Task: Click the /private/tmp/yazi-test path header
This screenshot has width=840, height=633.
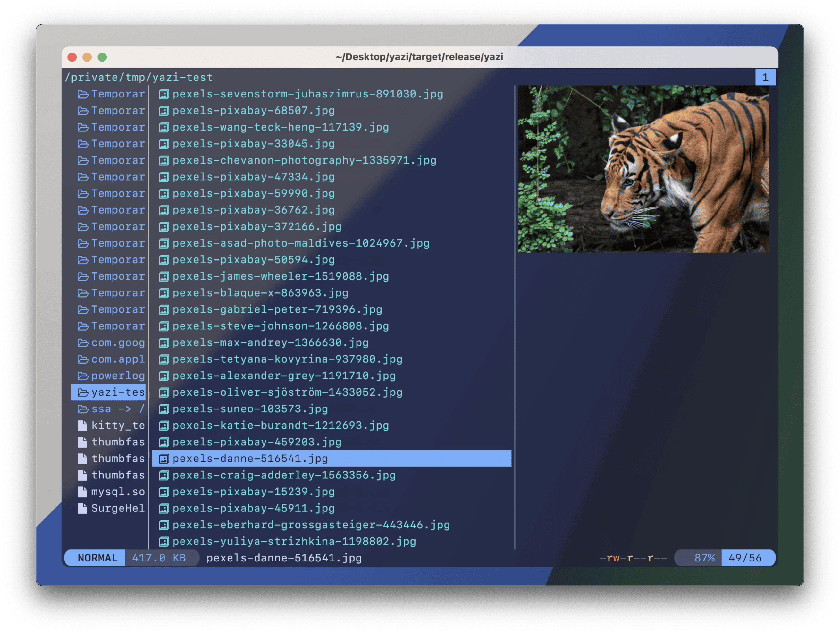Action: click(x=139, y=78)
